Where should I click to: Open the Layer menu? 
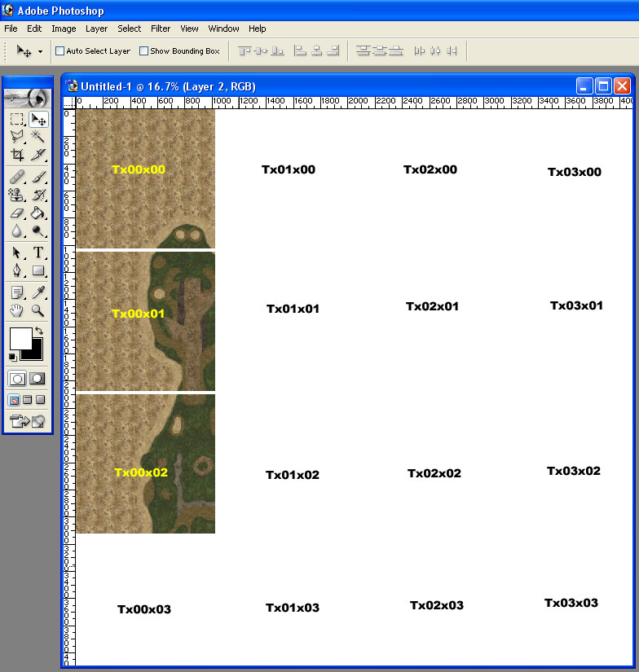click(x=96, y=29)
